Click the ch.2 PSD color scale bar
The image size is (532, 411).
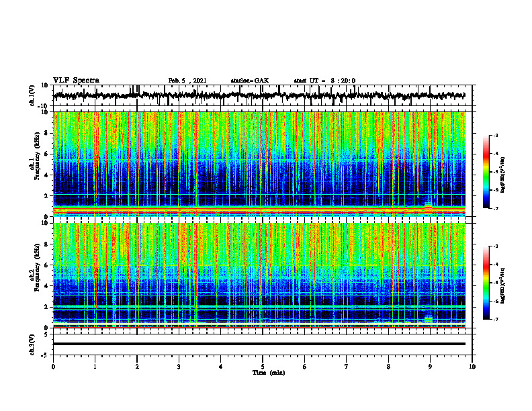click(486, 283)
